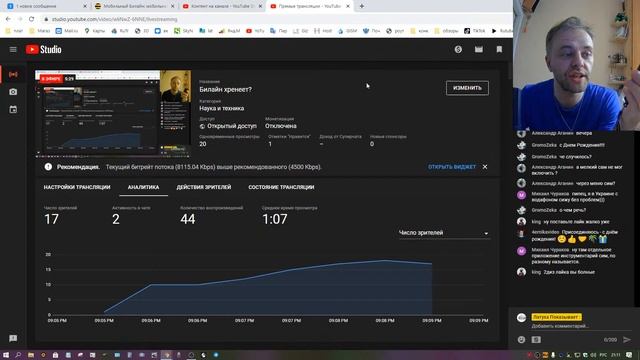
Task: Select the Analytics tab
Action: [143, 187]
